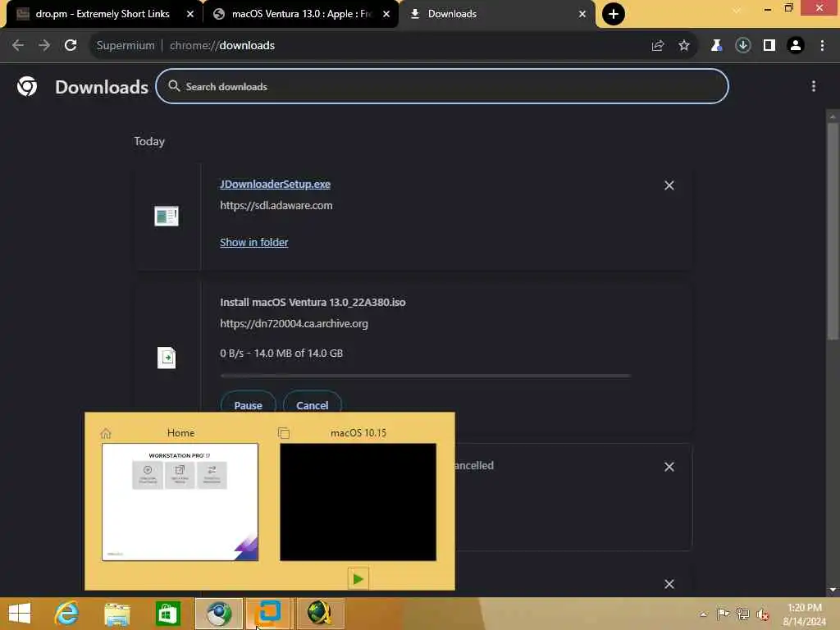Focus the Search downloads field
The image size is (840, 630).
442,86
